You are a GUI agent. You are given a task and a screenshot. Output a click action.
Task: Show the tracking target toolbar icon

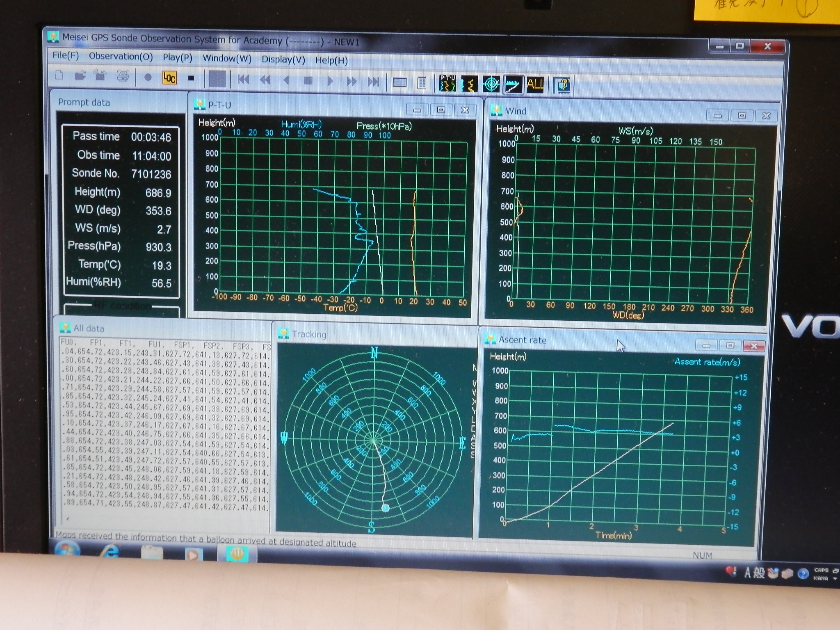(x=491, y=84)
